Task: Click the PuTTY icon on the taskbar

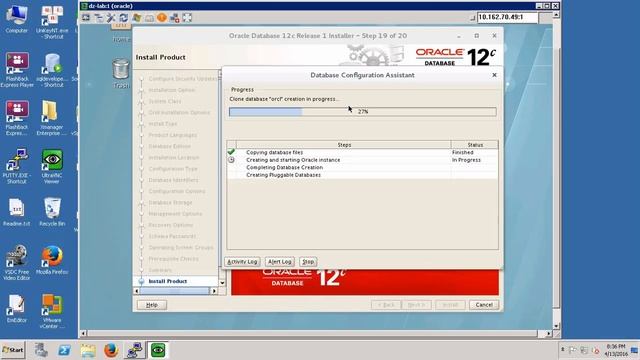Action: [x=134, y=350]
